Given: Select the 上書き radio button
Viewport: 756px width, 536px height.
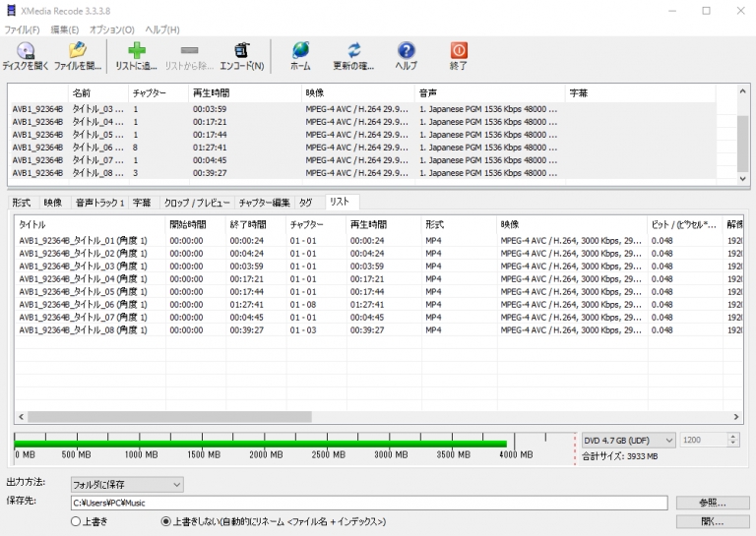Looking at the screenshot, I should point(76,521).
